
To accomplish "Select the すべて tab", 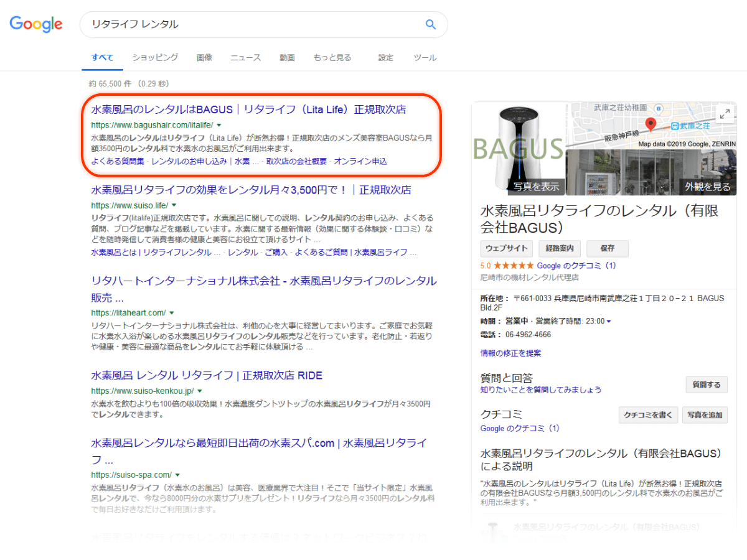I will pyautogui.click(x=103, y=58).
